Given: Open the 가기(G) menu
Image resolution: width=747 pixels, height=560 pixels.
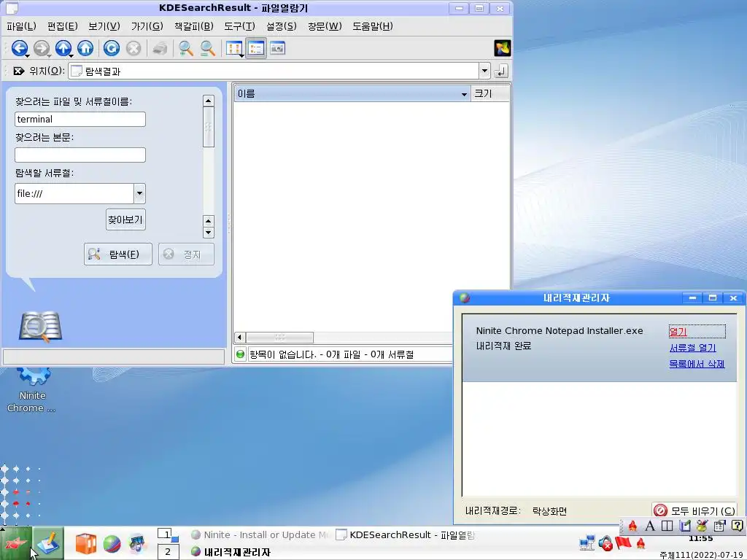Looking at the screenshot, I should [x=147, y=26].
